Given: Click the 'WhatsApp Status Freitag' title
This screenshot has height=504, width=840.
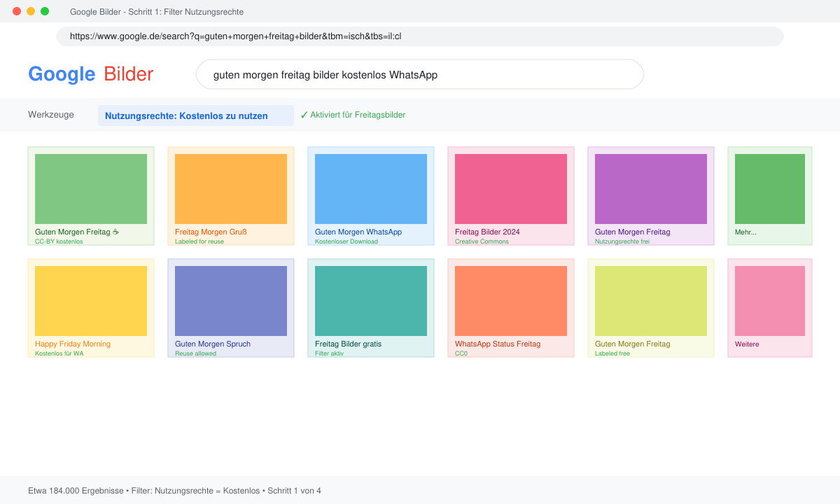Looking at the screenshot, I should coord(498,344).
